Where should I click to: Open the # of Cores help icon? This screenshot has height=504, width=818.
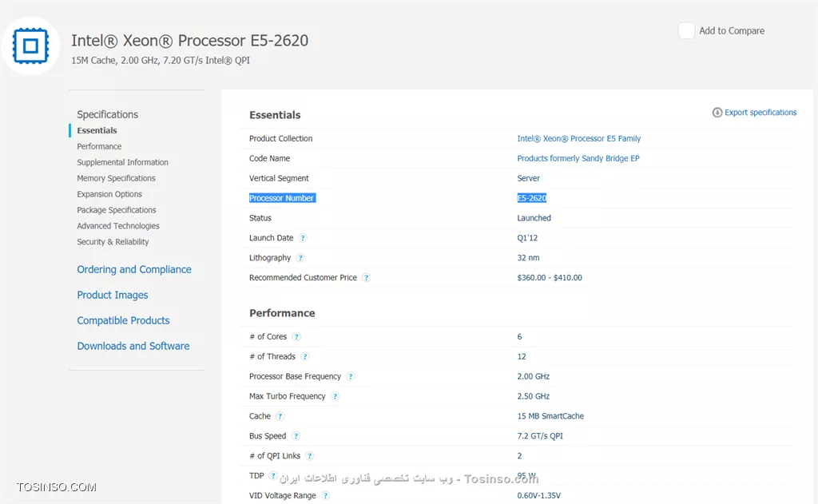point(296,336)
